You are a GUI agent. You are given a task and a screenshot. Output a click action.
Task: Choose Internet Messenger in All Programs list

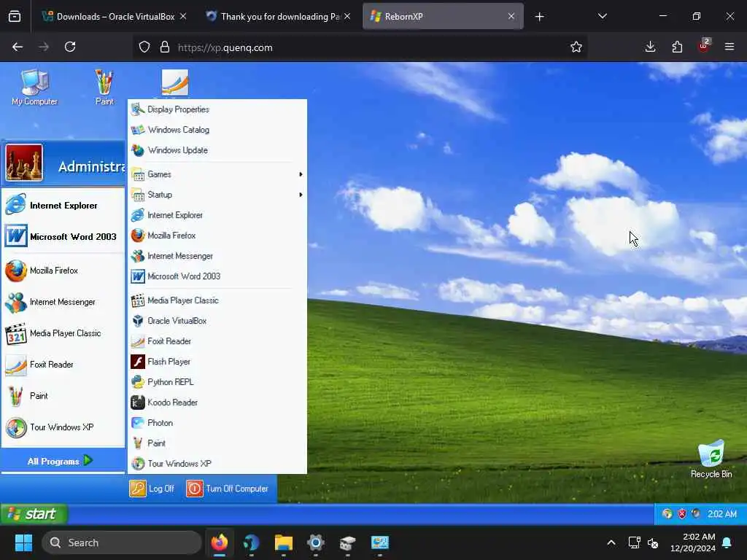click(217, 256)
